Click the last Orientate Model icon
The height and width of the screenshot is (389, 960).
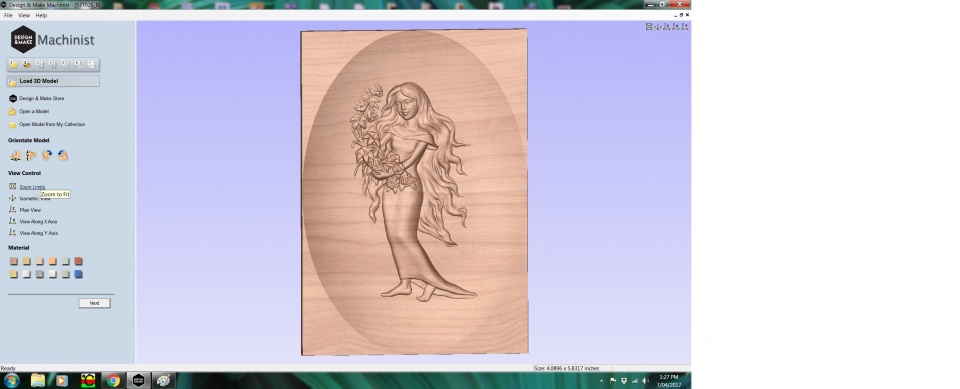(x=62, y=156)
